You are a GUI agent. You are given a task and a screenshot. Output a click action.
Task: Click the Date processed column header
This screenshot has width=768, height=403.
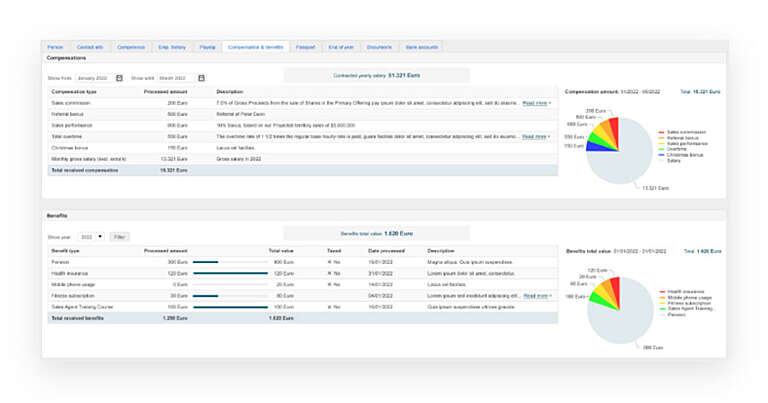point(386,251)
